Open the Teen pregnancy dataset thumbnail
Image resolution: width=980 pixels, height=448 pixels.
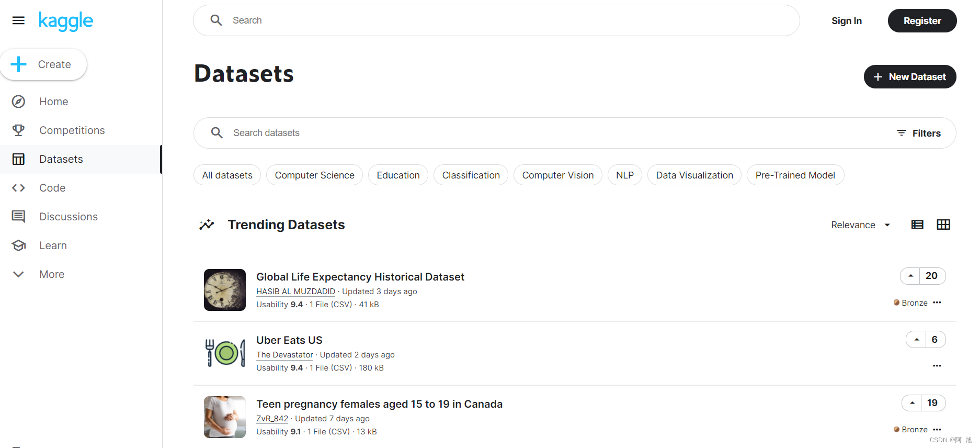(x=225, y=417)
